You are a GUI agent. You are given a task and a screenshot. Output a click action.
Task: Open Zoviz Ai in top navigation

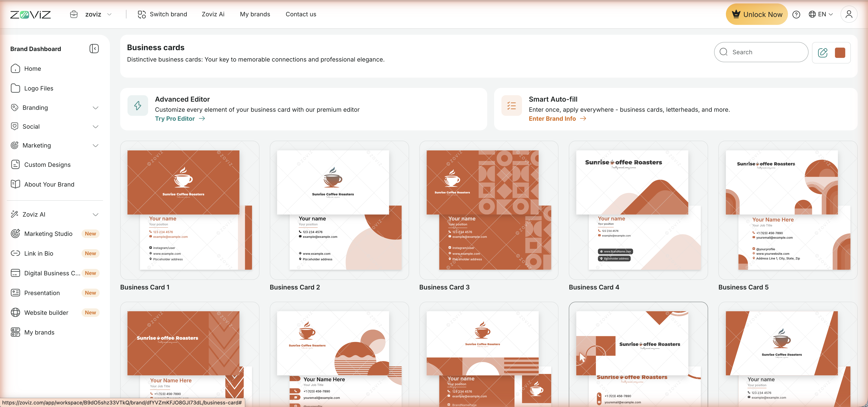point(213,14)
